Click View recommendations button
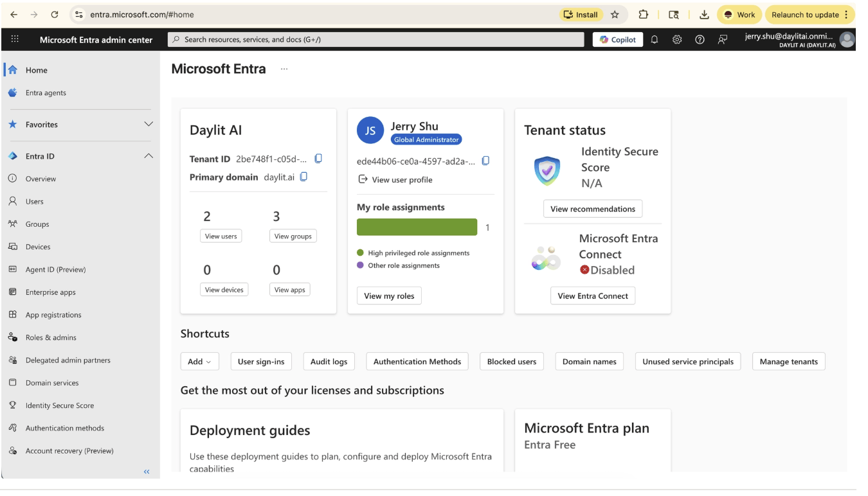Image resolution: width=868 pixels, height=496 pixels. 593,209
